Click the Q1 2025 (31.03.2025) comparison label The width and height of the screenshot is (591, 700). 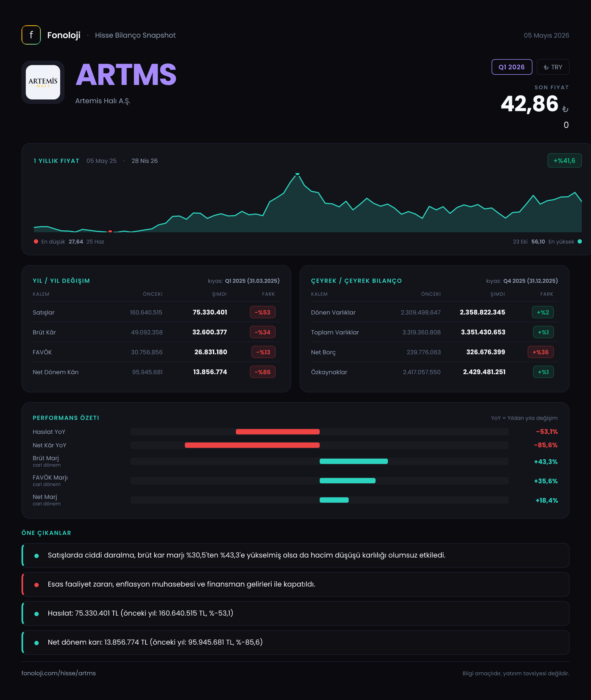pos(252,281)
